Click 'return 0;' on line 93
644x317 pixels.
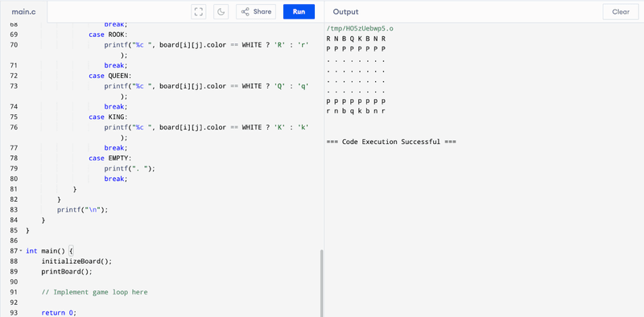(x=59, y=312)
